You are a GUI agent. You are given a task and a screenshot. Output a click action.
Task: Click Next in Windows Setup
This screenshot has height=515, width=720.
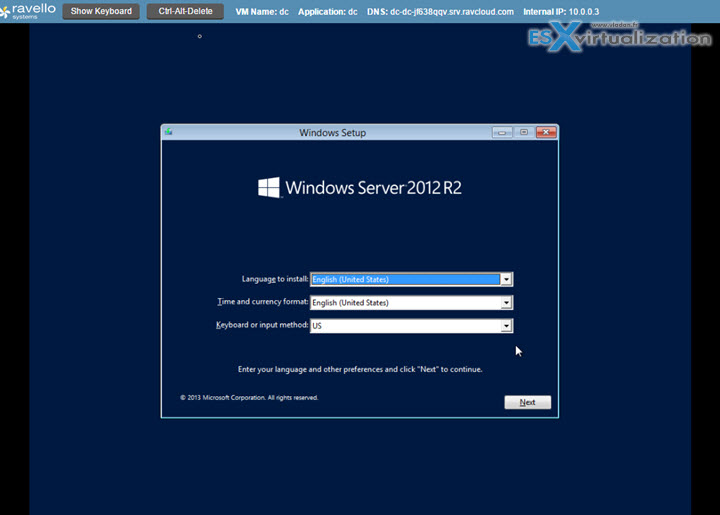(527, 402)
